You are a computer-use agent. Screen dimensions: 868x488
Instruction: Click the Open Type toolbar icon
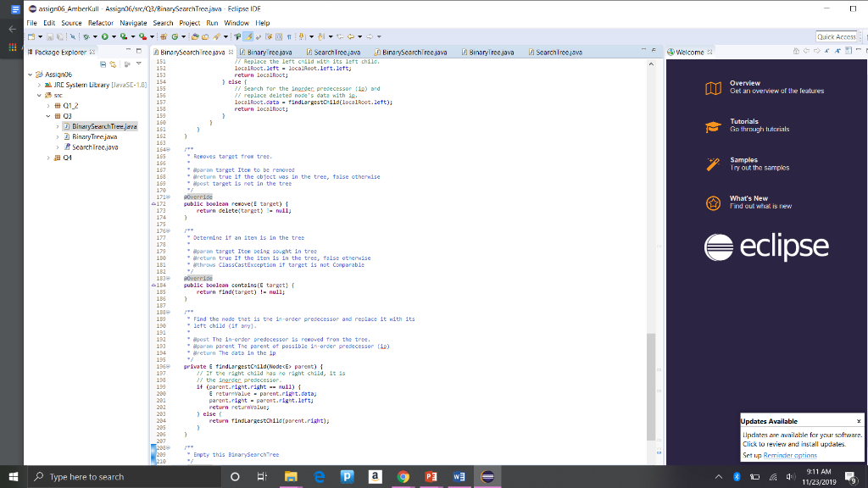(x=195, y=36)
